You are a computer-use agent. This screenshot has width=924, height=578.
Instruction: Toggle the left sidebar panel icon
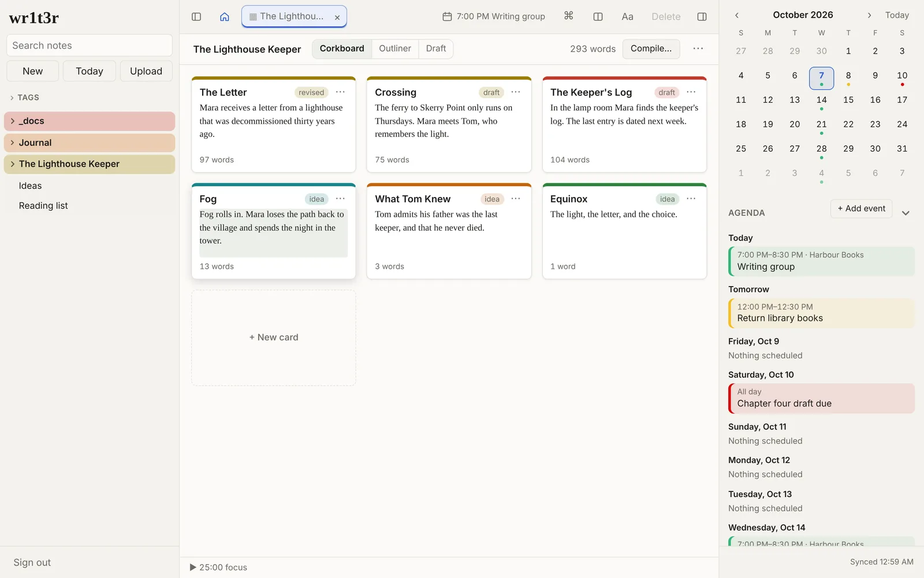tap(196, 17)
